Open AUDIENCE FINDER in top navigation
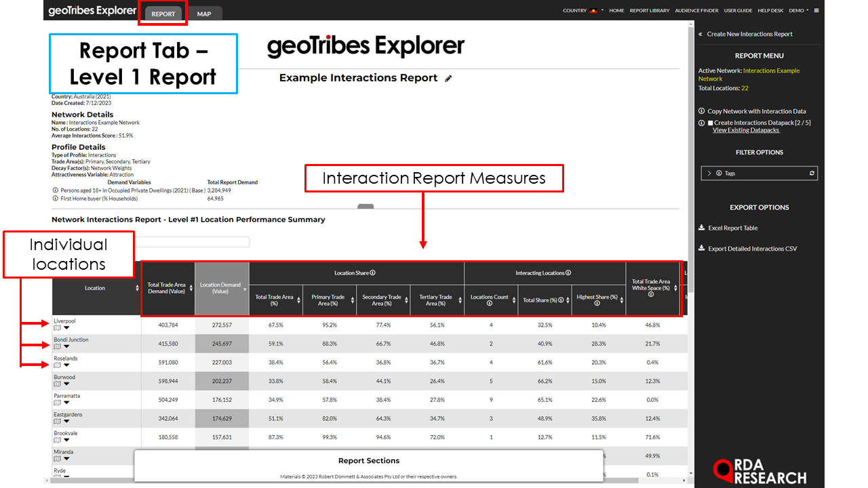This screenshot has width=868, height=488. coord(696,11)
